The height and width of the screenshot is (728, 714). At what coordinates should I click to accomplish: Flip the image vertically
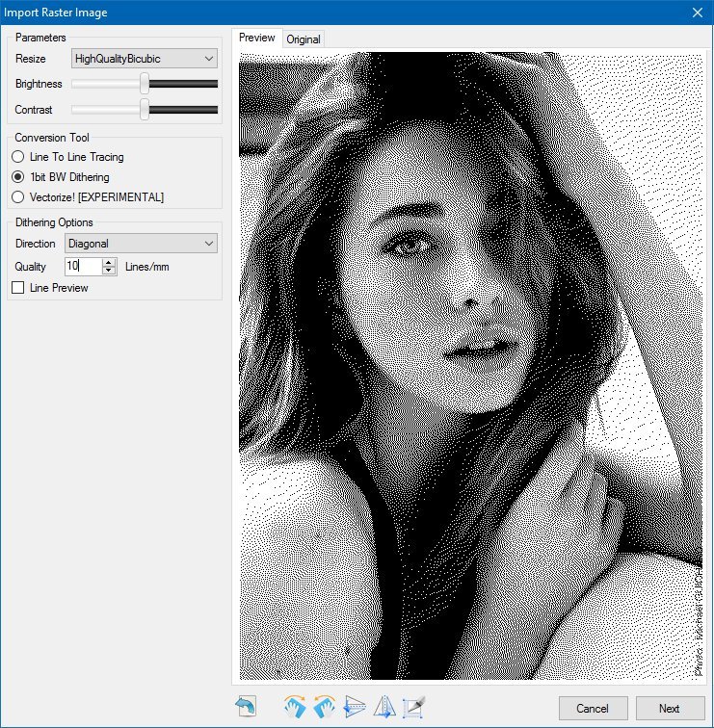click(x=355, y=707)
